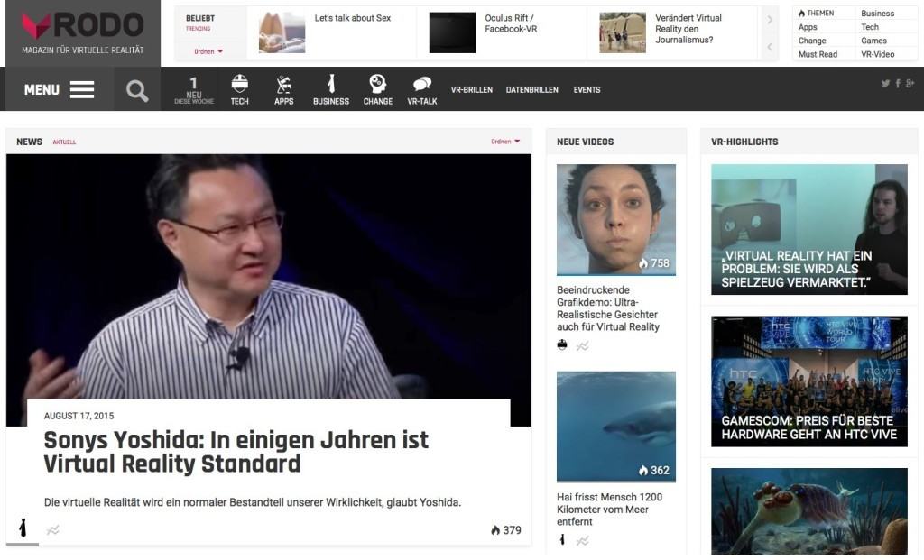Select the VR-Video topic link
Viewport: 924px width, 560px height.
pyautogui.click(x=877, y=54)
